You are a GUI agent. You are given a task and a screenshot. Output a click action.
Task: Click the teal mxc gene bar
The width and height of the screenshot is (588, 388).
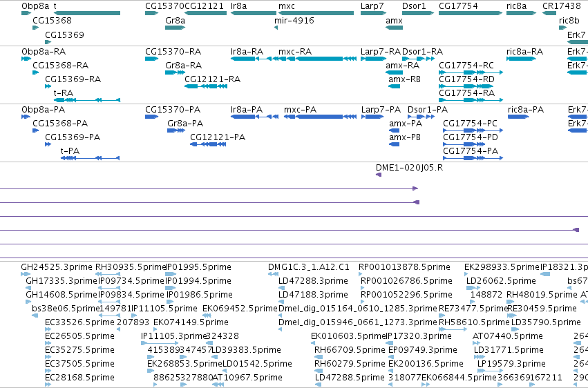pos(316,13)
